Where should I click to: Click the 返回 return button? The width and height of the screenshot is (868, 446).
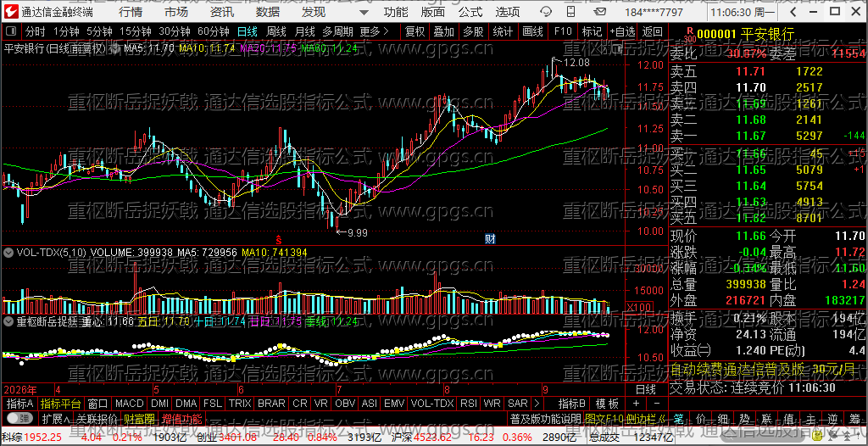click(x=653, y=31)
